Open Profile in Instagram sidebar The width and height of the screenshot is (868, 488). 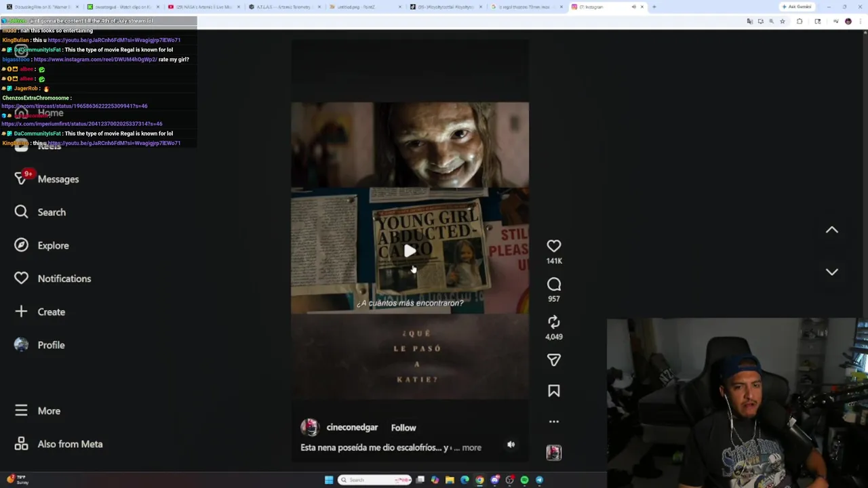pos(52,345)
